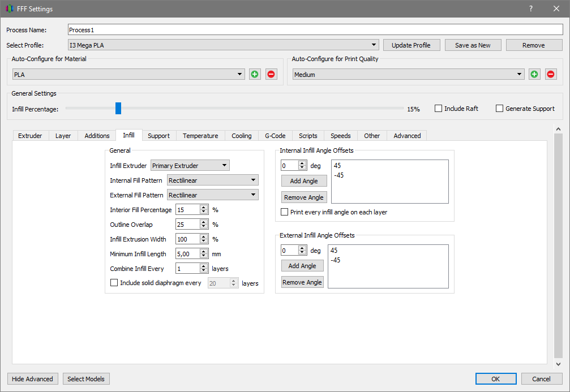Toggle the Generate Support checkbox
The width and height of the screenshot is (570, 392).
[x=500, y=109]
